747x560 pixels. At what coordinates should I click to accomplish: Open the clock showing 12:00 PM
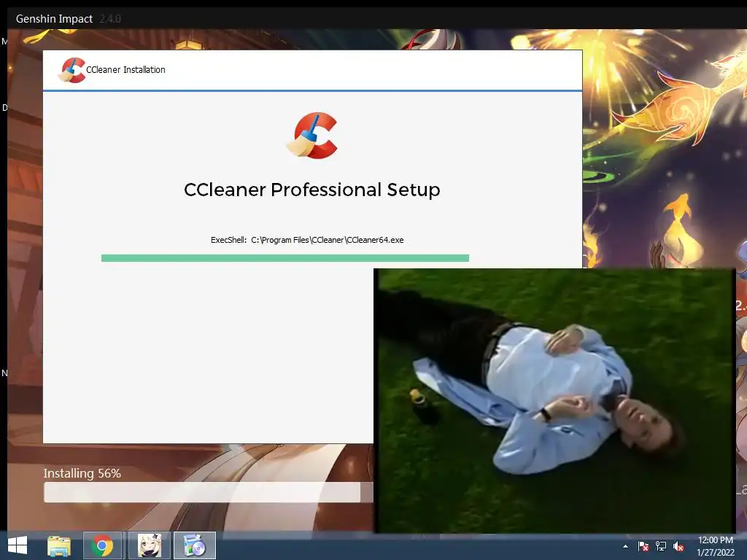[x=715, y=540]
